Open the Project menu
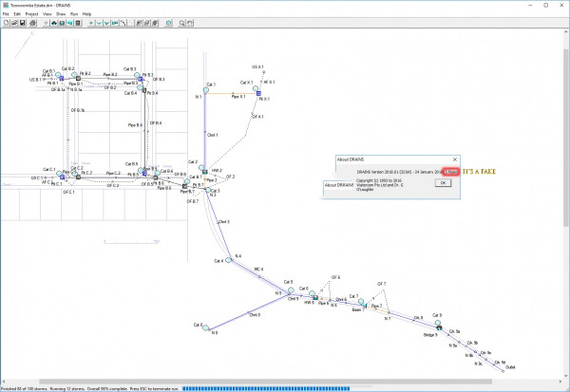 click(x=32, y=14)
